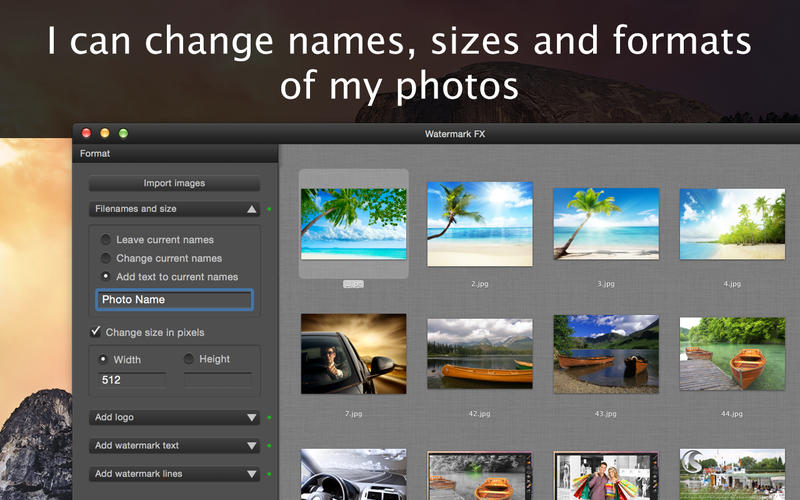800x500 pixels.
Task: Click the highlighted filename under first thumbnail
Action: (x=354, y=284)
